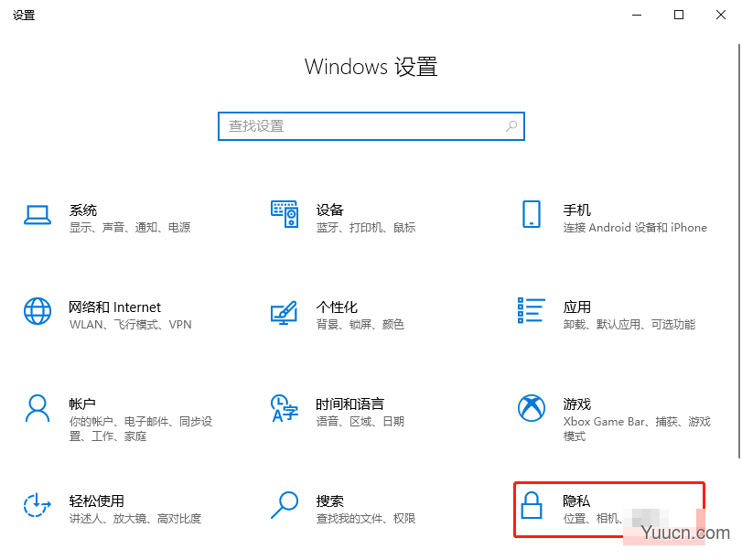
Task: Click the Ease of Access icon
Action: point(38,505)
